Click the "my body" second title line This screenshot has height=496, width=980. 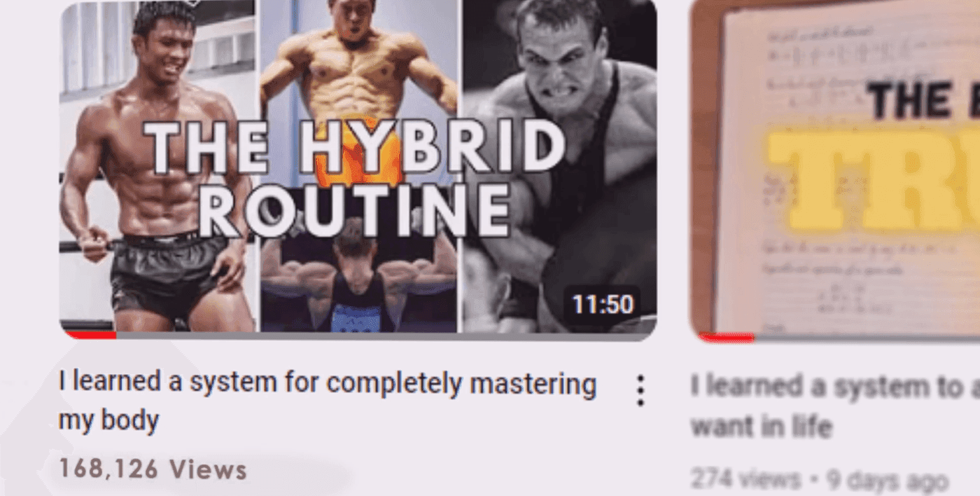pyautogui.click(x=108, y=421)
